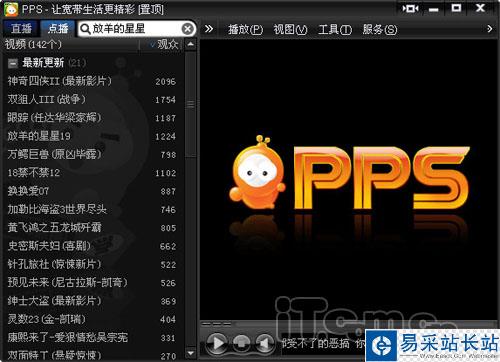The width and height of the screenshot is (500, 362).
Task: Collapse the 最新更新 group
Action: coord(13,63)
